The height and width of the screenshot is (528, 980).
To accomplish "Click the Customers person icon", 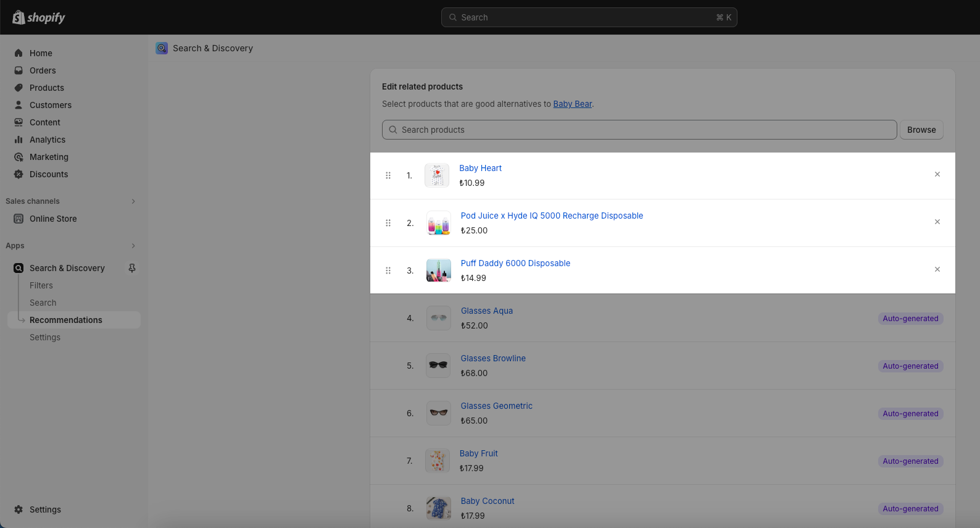I will pyautogui.click(x=19, y=105).
